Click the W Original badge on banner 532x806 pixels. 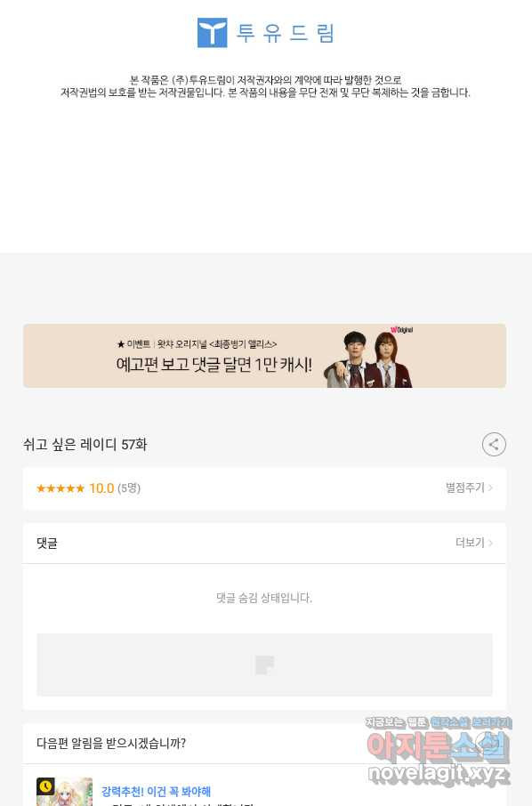(401, 330)
